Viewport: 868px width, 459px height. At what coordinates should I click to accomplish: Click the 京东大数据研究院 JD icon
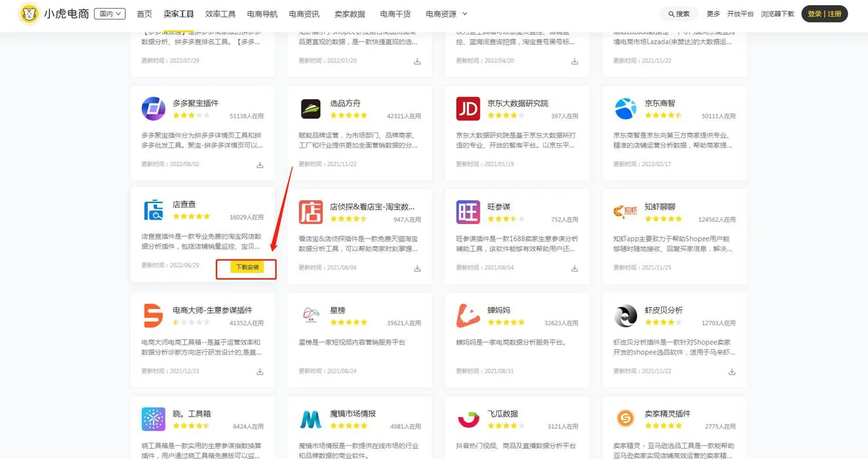click(468, 108)
